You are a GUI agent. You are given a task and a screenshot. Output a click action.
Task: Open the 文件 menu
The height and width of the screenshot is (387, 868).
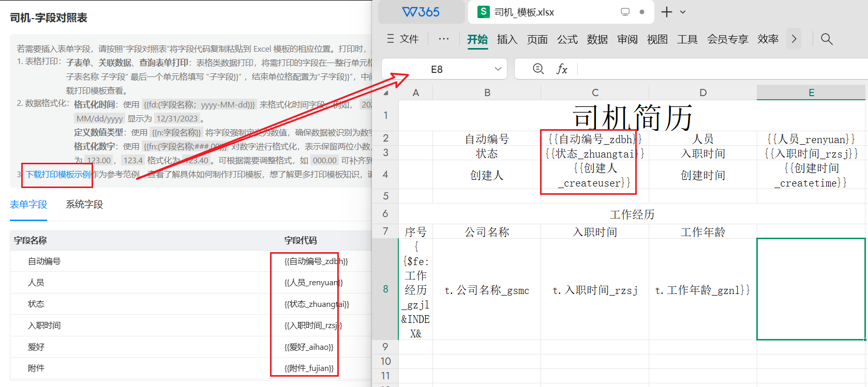pos(403,39)
